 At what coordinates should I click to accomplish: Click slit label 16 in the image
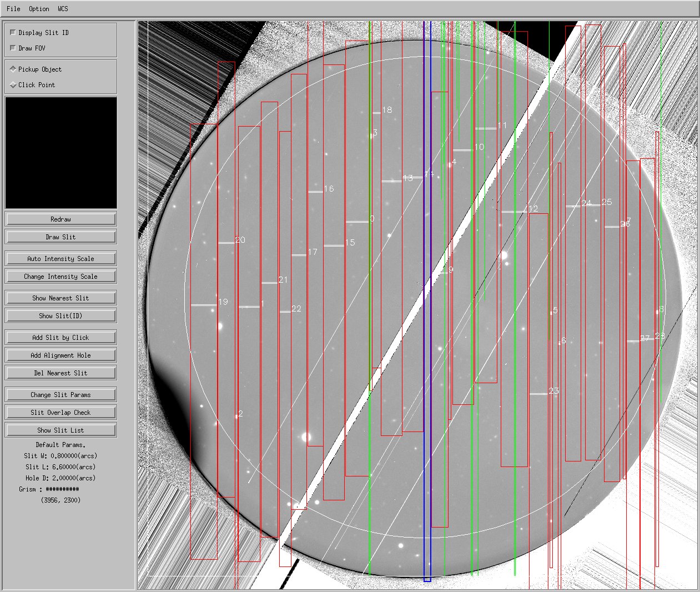point(329,189)
